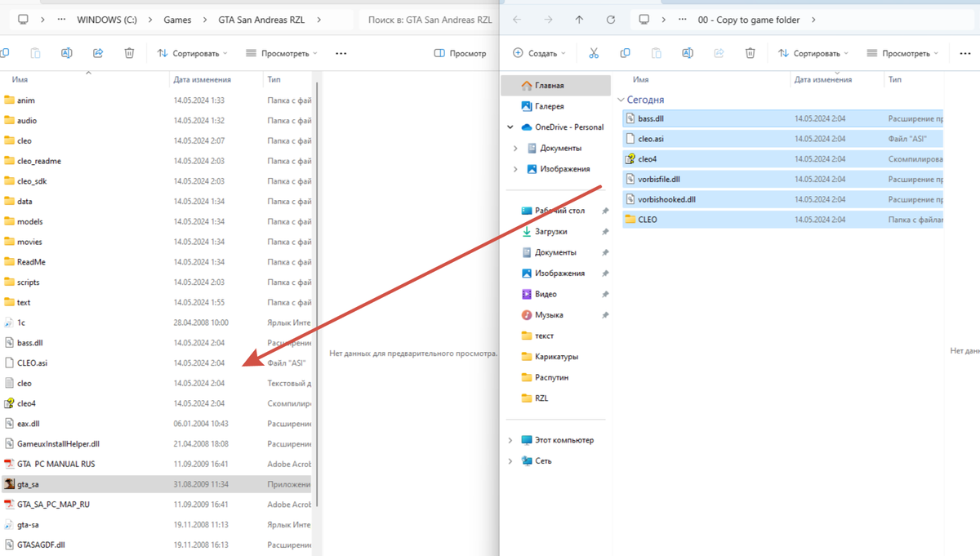Select the models folder in left window
Viewport: 980px width, 556px height.
point(158,221)
